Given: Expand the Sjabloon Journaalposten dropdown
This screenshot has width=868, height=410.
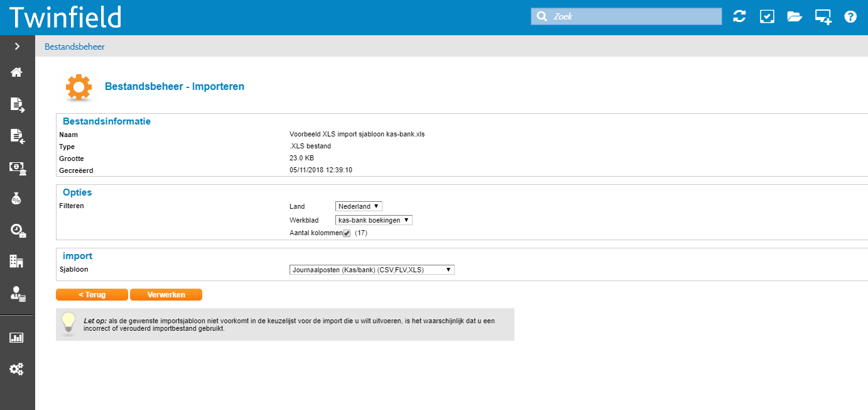Looking at the screenshot, I should (x=372, y=270).
